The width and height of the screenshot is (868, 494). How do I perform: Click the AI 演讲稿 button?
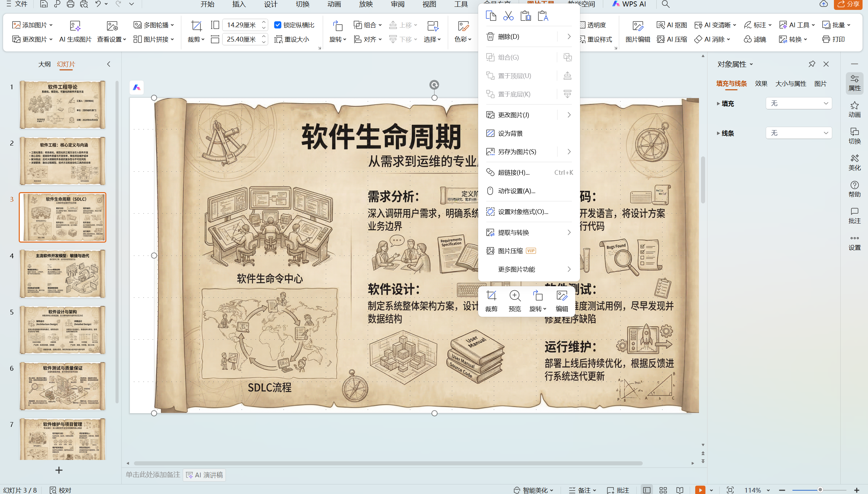(x=204, y=475)
